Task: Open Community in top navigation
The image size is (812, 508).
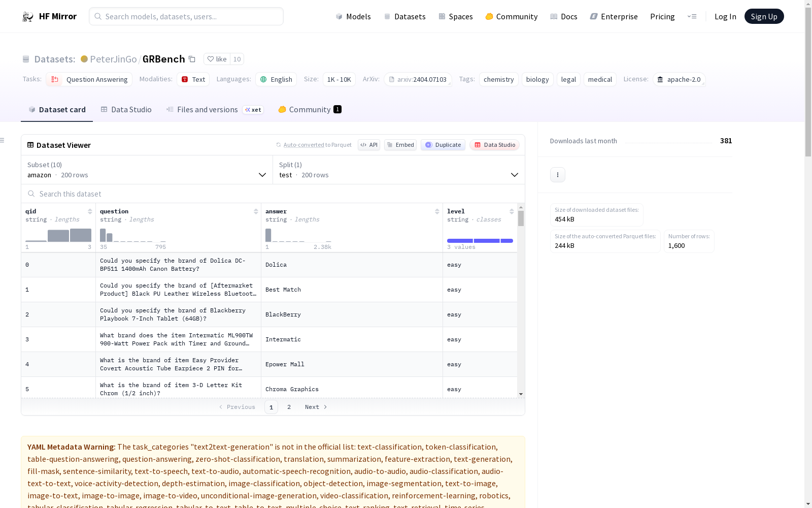Action: [512, 17]
